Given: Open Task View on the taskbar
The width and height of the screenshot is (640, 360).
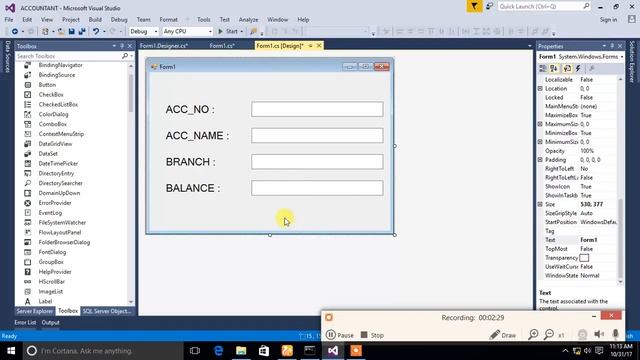Looking at the screenshot, I should click(x=195, y=351).
